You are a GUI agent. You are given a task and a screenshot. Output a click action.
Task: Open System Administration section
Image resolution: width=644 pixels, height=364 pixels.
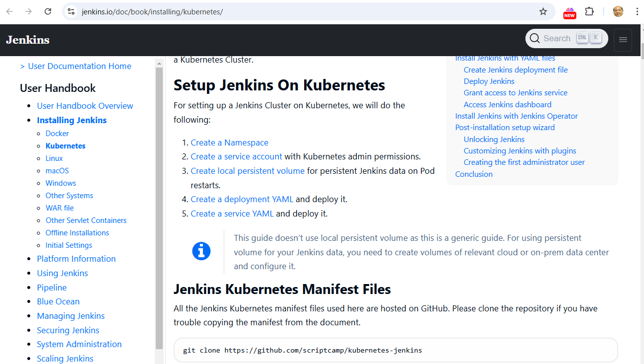tap(79, 344)
